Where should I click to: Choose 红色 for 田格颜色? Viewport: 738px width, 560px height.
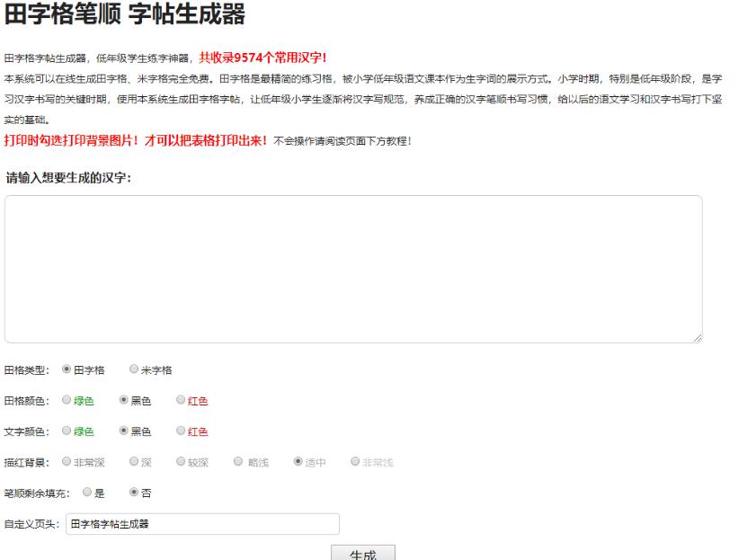[x=182, y=400]
